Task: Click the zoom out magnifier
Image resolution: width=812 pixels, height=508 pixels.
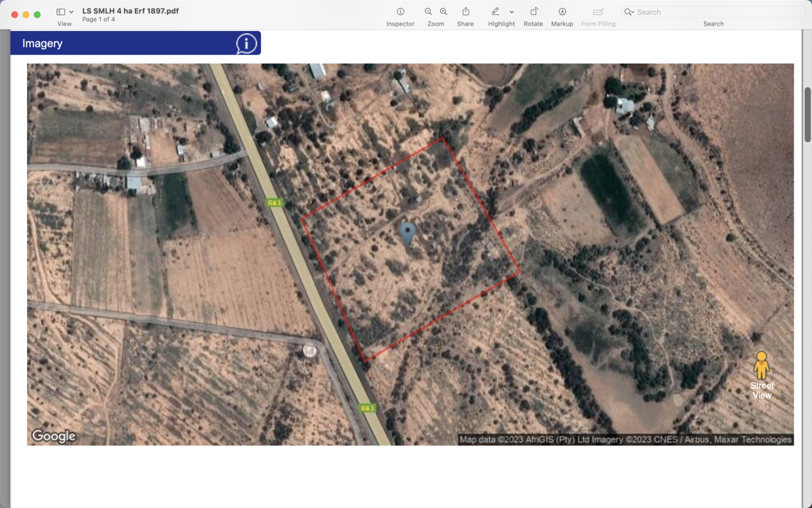Action: (x=428, y=12)
